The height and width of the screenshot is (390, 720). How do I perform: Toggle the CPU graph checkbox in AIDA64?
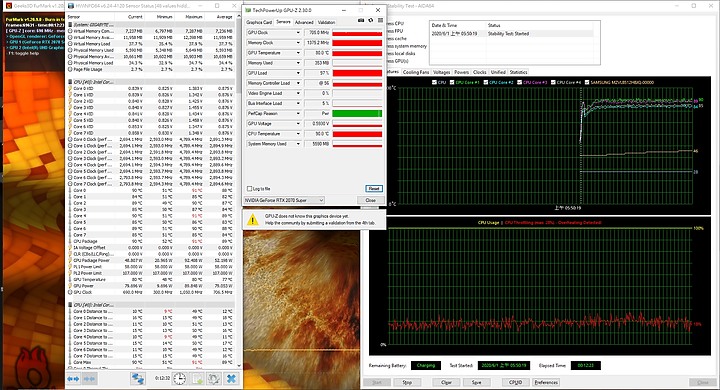click(434, 82)
